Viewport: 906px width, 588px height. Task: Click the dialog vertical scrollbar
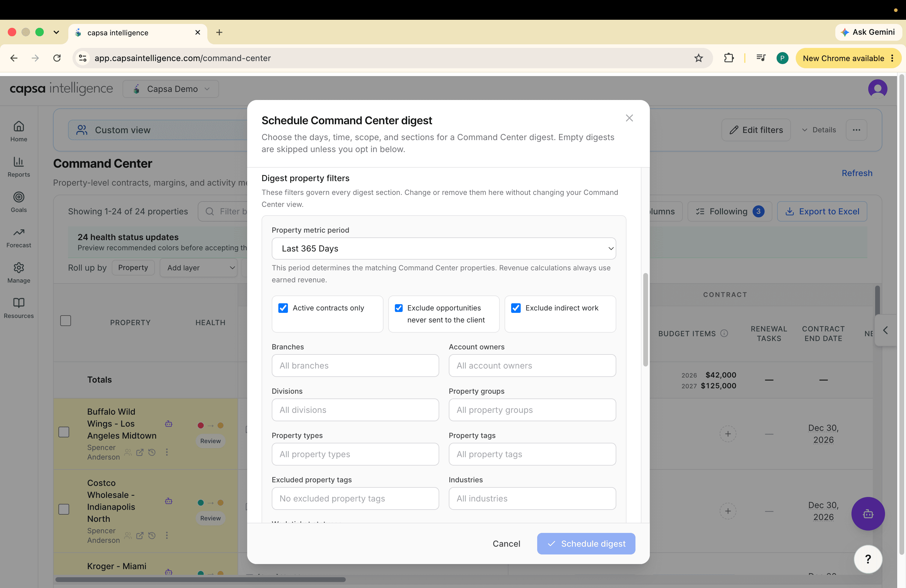(645, 319)
